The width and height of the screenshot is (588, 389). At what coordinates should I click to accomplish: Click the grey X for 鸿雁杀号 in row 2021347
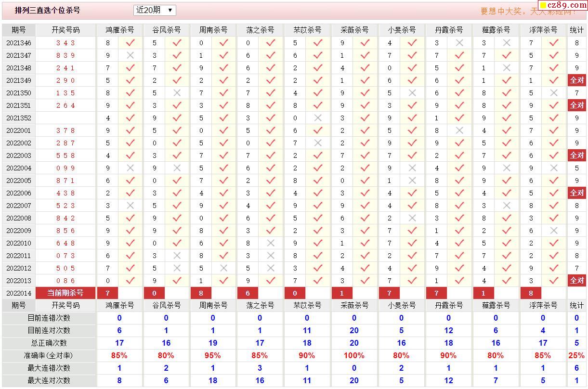130,55
